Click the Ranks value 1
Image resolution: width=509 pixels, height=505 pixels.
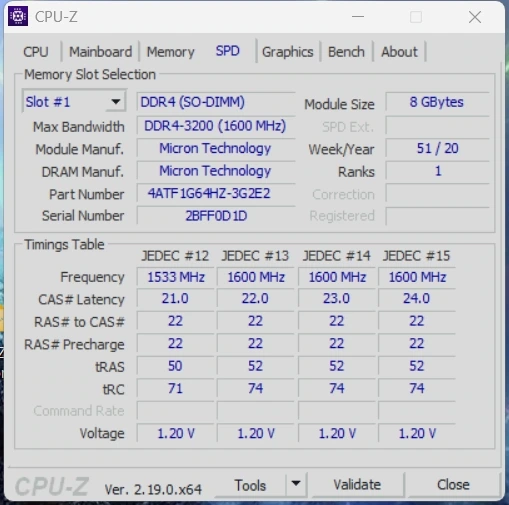437,171
